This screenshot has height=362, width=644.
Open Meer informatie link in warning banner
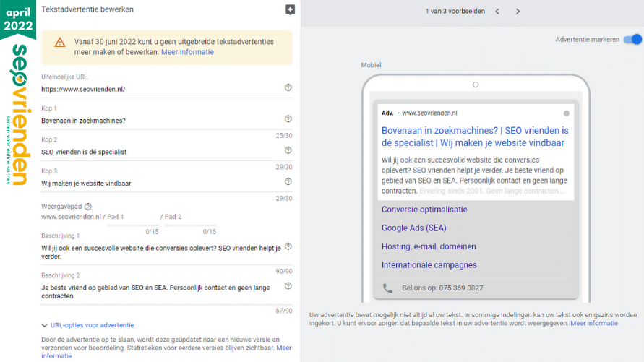click(x=187, y=52)
